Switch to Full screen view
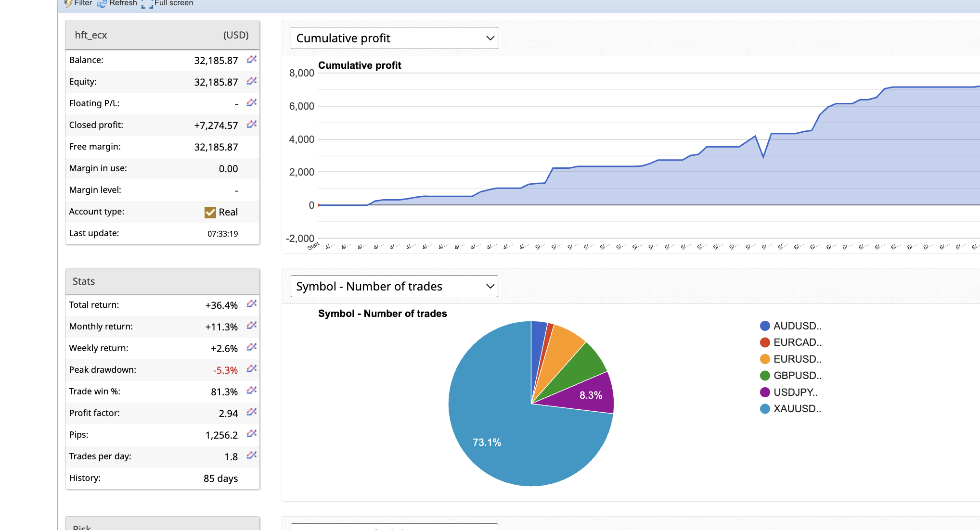The height and width of the screenshot is (530, 980). (x=168, y=3)
